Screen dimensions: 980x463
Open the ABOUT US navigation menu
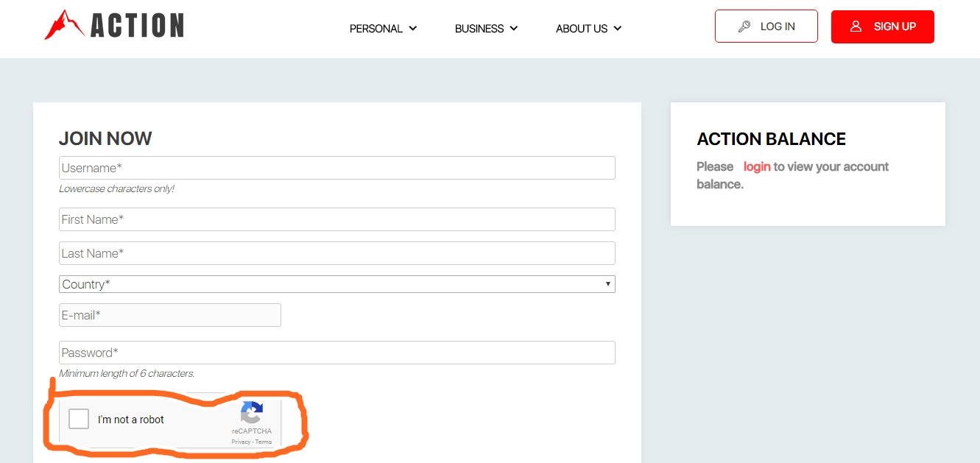(x=588, y=28)
